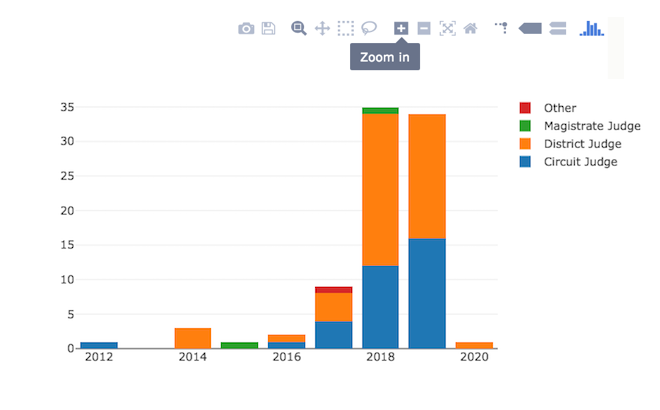Click the 2018 District Judge orange bar
The height and width of the screenshot is (410, 660).
[x=381, y=190]
